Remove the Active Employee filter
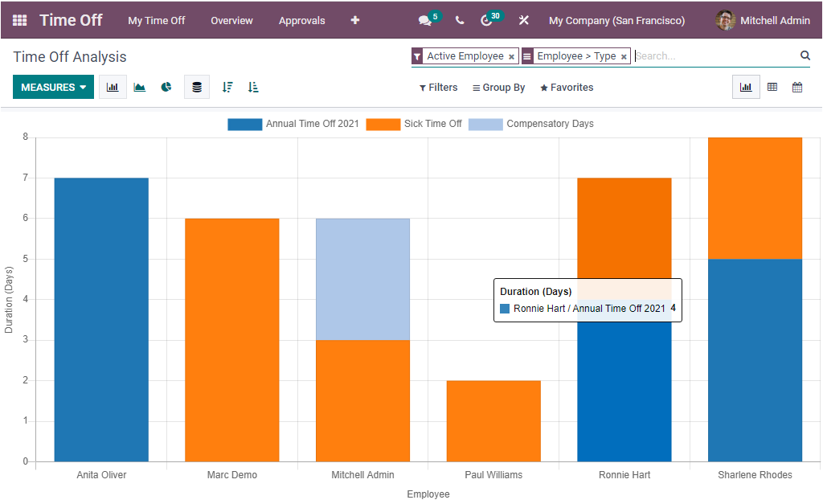The height and width of the screenshot is (504, 823). point(512,56)
